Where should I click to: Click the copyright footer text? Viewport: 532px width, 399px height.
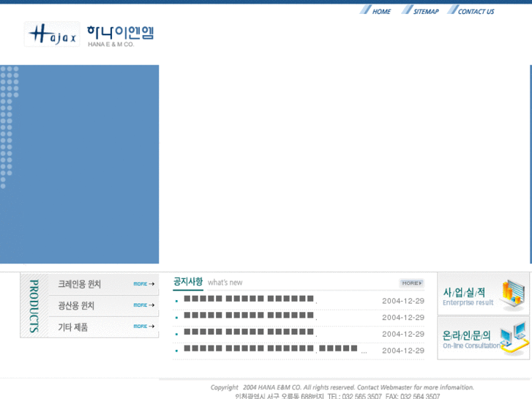(x=342, y=387)
